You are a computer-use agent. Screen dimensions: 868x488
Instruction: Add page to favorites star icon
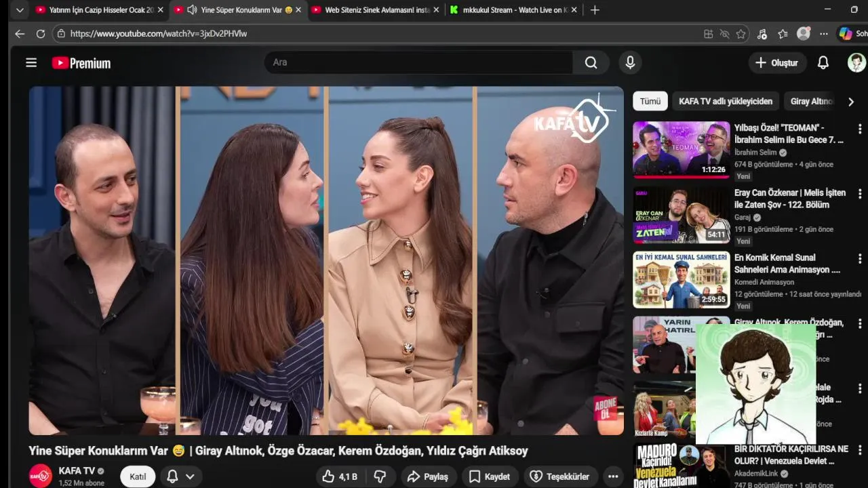pyautogui.click(x=741, y=34)
